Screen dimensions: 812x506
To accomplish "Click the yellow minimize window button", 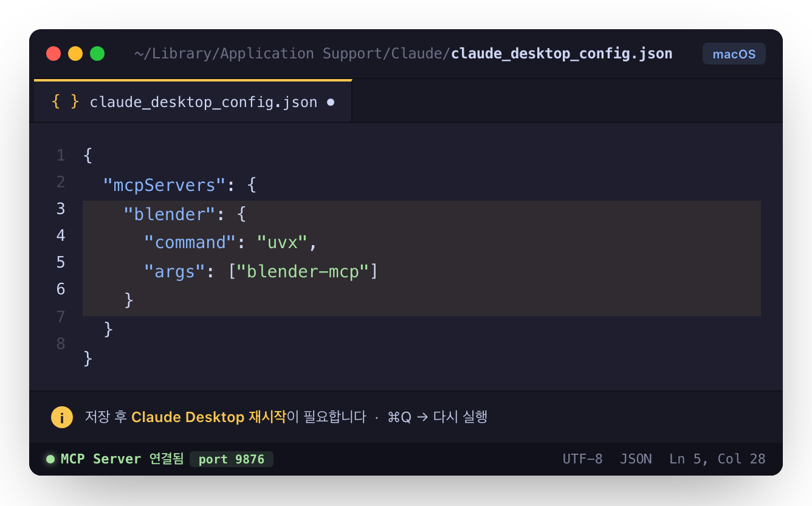I will click(x=75, y=54).
